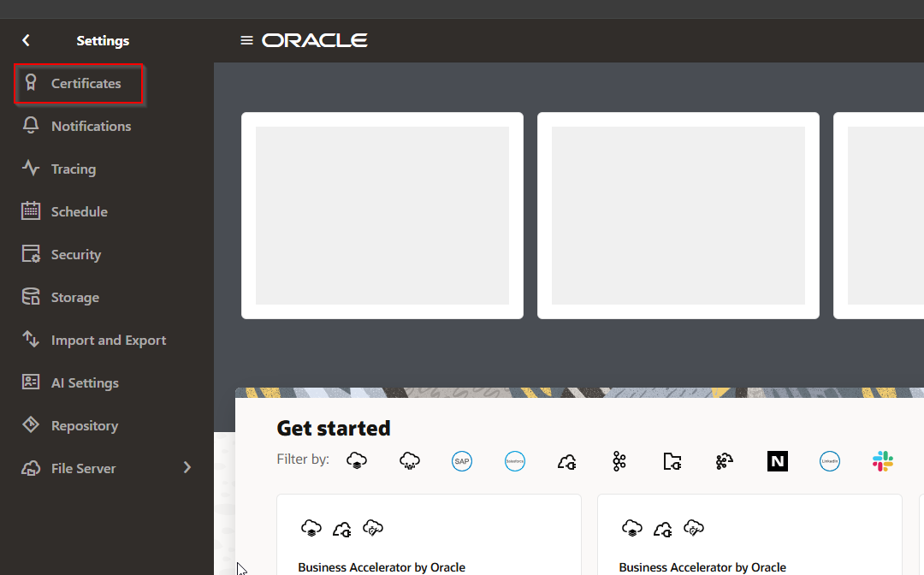Click the Schedule calendar icon
This screenshot has height=575, width=924.
point(31,211)
